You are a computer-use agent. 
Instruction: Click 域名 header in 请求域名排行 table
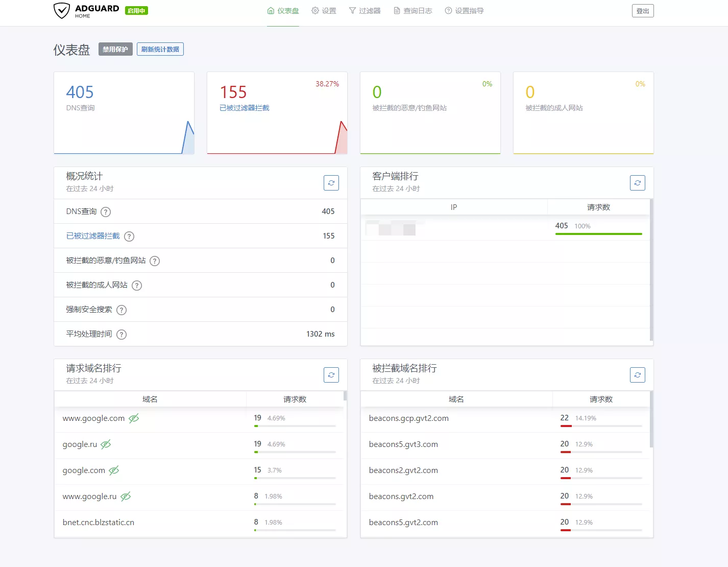(150, 399)
